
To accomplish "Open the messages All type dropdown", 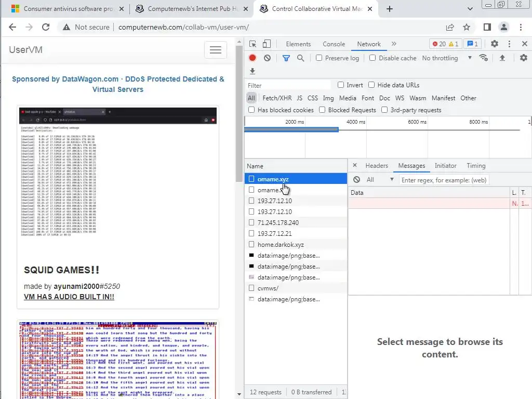I will click(x=379, y=180).
